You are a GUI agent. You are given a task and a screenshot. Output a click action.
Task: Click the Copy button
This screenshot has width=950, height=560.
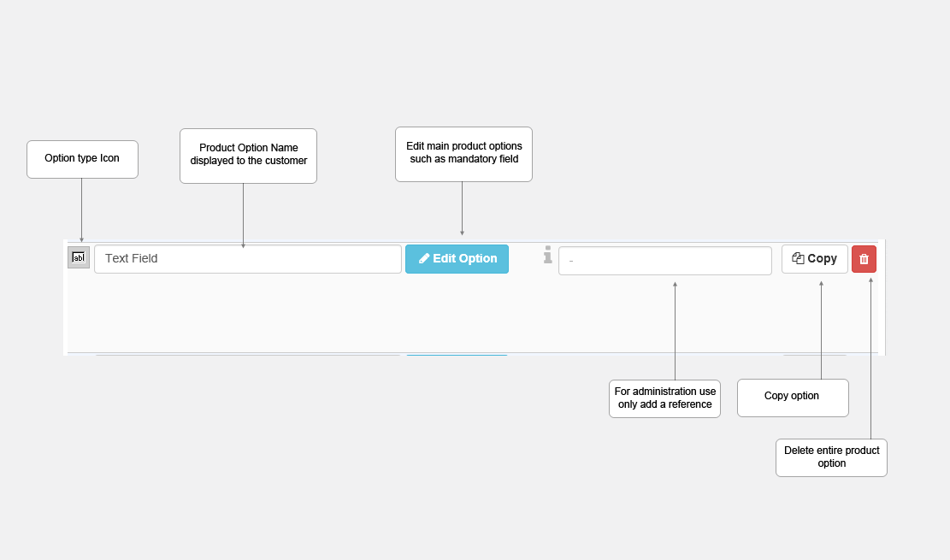(x=814, y=259)
